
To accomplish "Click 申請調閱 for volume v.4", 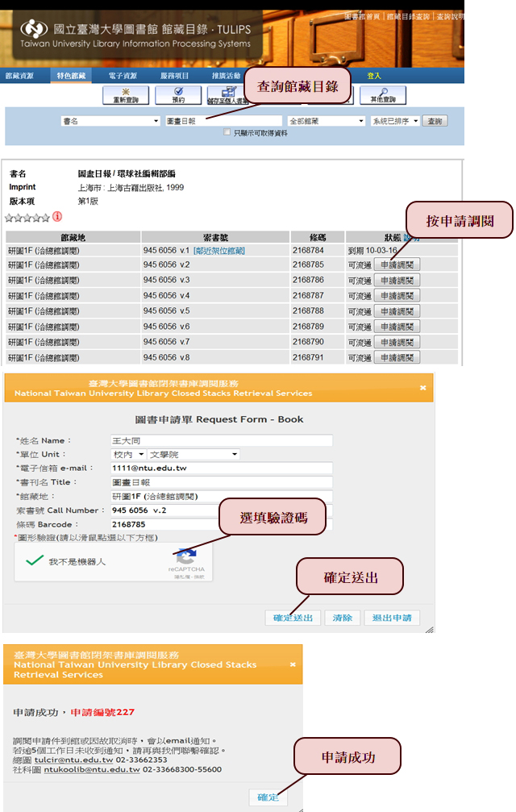I will pos(397,296).
